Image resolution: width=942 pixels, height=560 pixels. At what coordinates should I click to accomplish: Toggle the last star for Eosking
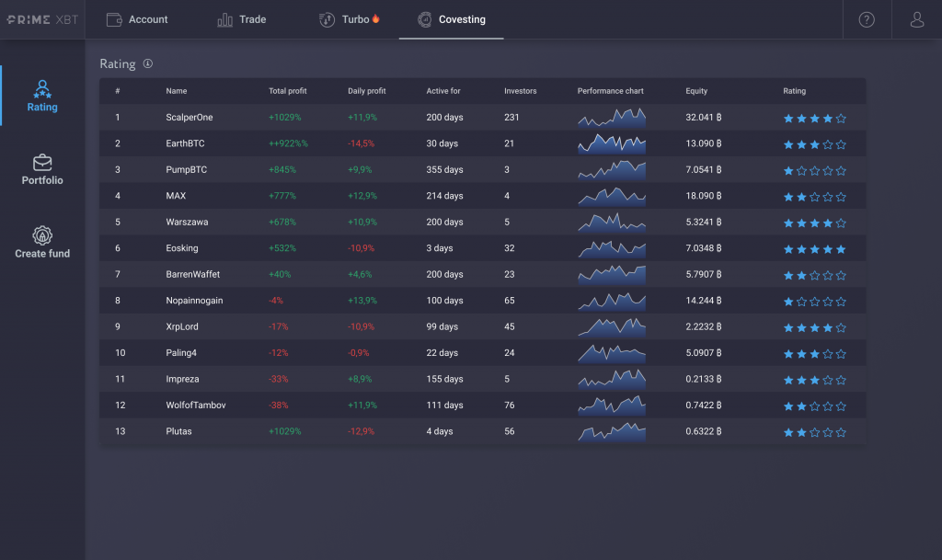point(840,248)
